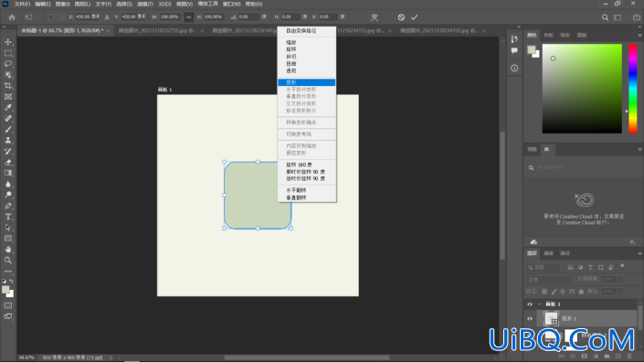Select the Lasso tool
Viewport: 644px width, 362px height.
tap(8, 64)
